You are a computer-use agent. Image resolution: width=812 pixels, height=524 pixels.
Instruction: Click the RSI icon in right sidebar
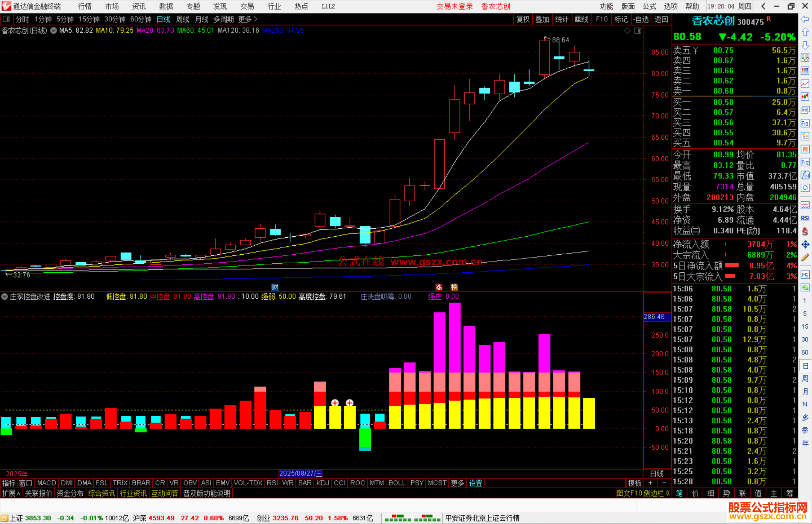(805, 218)
